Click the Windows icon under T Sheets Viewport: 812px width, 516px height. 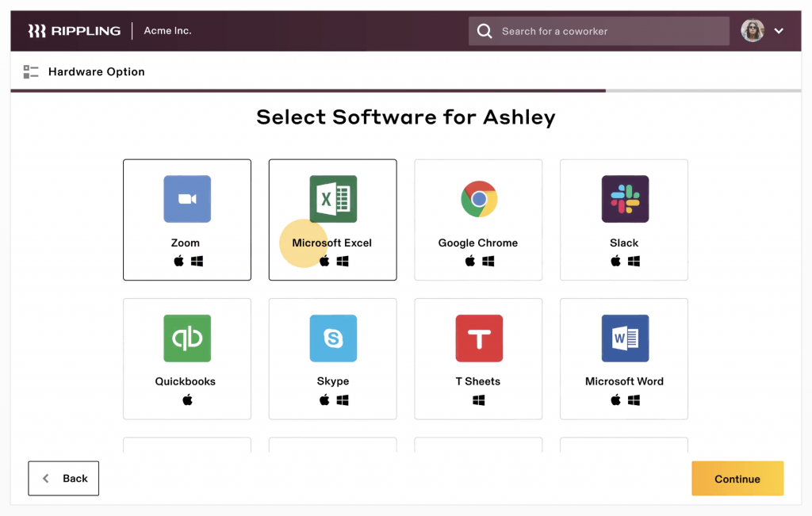478,400
